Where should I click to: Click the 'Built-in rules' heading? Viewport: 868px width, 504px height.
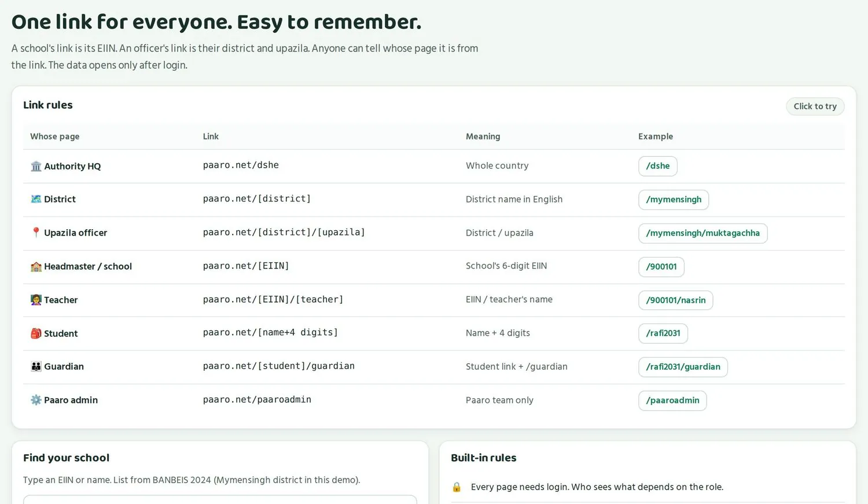484,458
